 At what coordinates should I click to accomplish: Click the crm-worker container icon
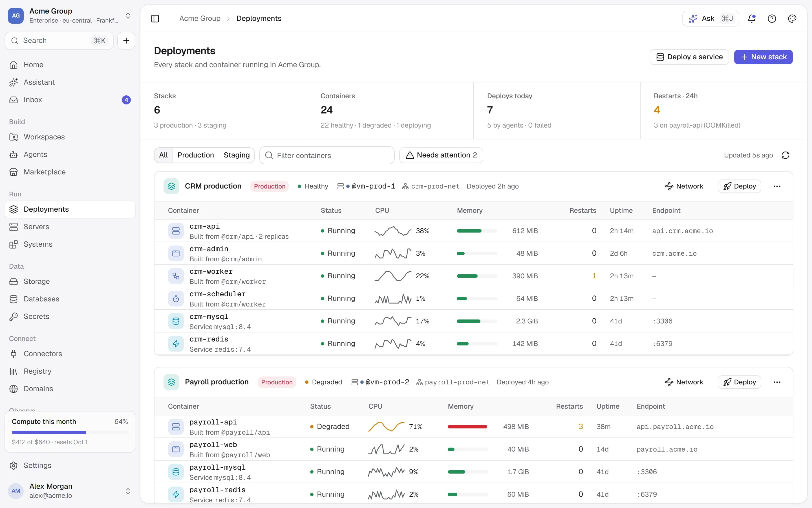click(x=176, y=276)
